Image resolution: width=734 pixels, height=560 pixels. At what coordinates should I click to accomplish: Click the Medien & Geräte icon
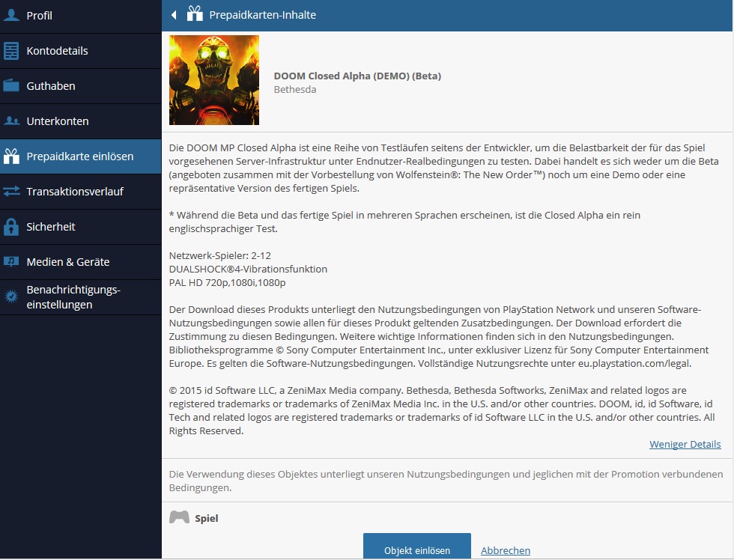click(x=11, y=261)
